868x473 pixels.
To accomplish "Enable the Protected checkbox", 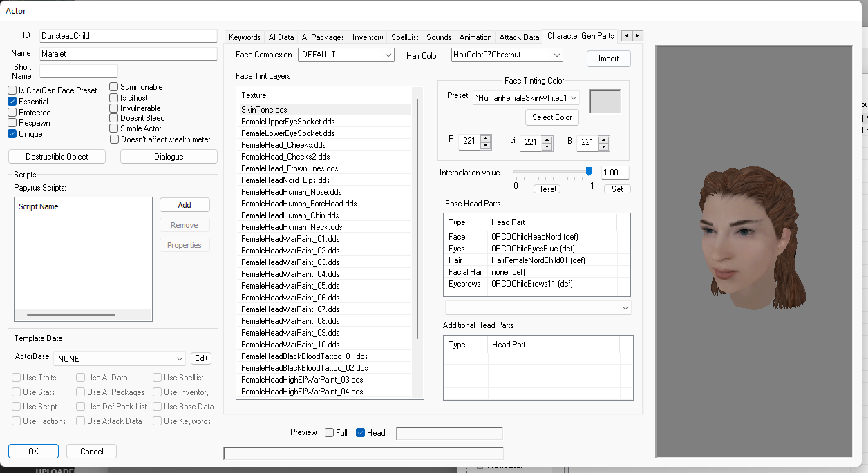I will (x=12, y=113).
